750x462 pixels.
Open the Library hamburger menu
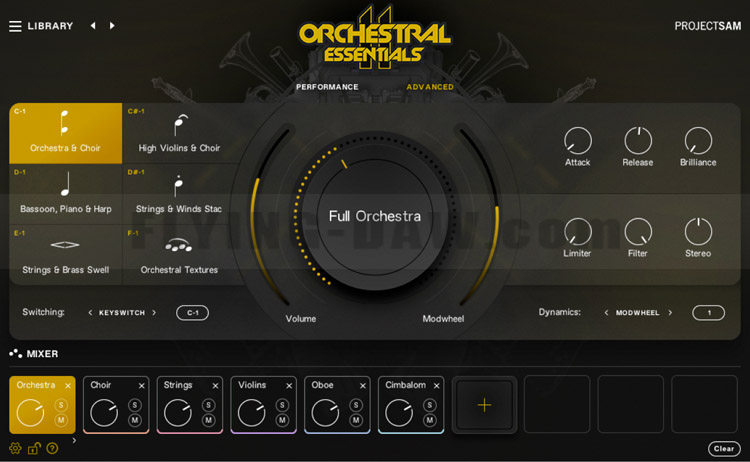[15, 26]
